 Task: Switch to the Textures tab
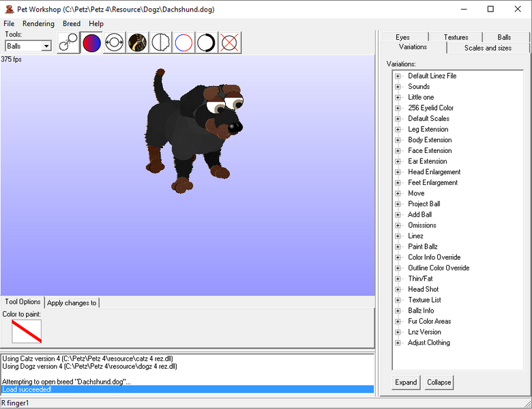(456, 37)
